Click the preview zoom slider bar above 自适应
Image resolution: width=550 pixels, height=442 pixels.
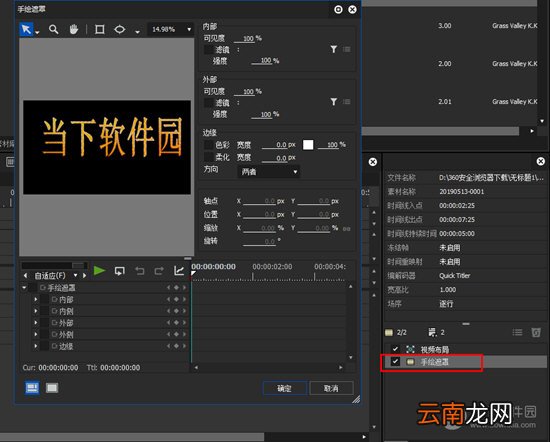[54, 265]
